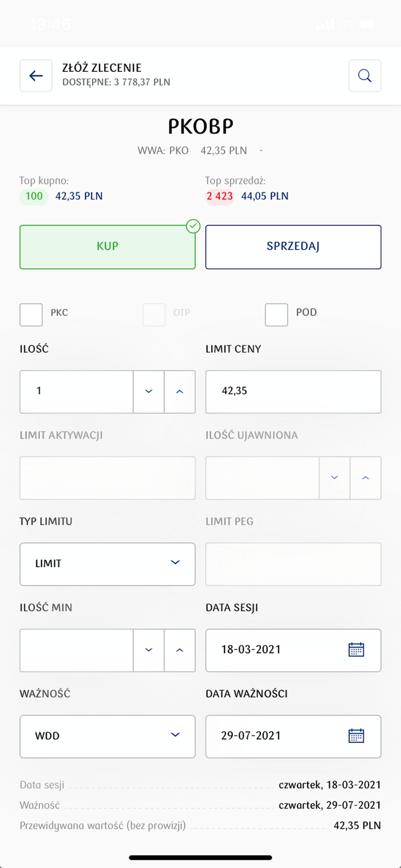Screen dimensions: 401x868
Task: Decrement the ILOŚĆ quantity with down arrow
Action: [x=148, y=392]
